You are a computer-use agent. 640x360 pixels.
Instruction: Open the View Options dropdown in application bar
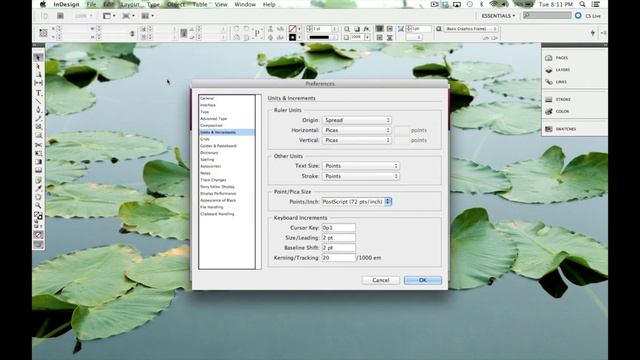click(x=109, y=16)
